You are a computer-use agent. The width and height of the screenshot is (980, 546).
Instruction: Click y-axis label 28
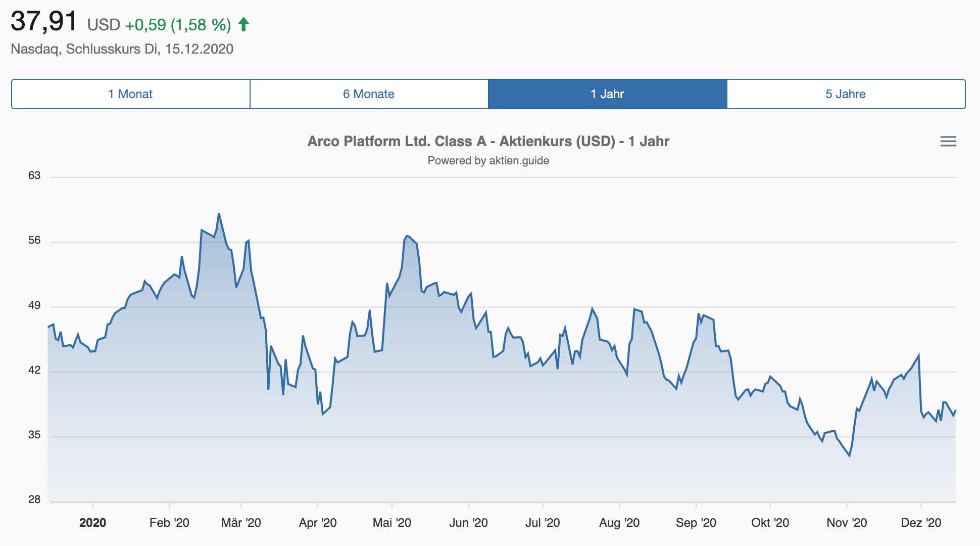click(34, 499)
